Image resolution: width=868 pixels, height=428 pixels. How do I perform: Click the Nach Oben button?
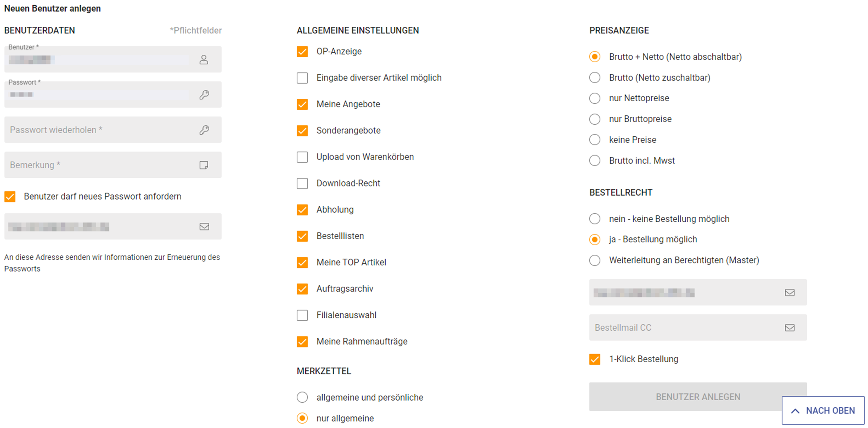pyautogui.click(x=823, y=410)
